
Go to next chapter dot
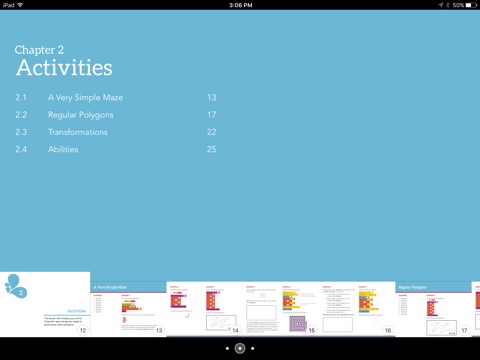point(253,348)
